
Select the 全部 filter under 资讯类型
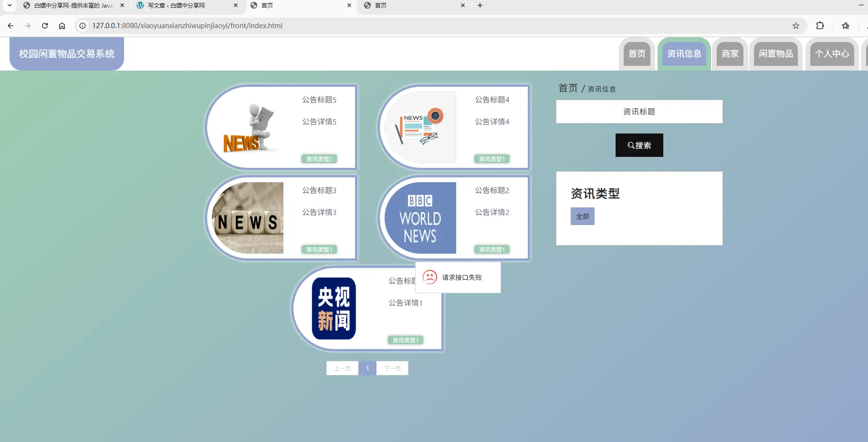point(582,216)
